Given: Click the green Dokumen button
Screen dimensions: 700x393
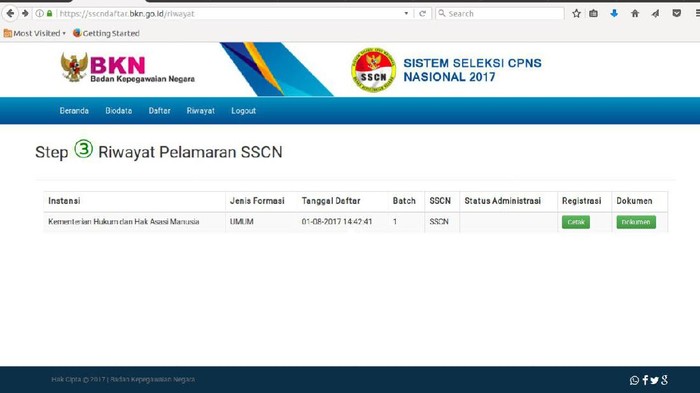Looking at the screenshot, I should pyautogui.click(x=636, y=222).
